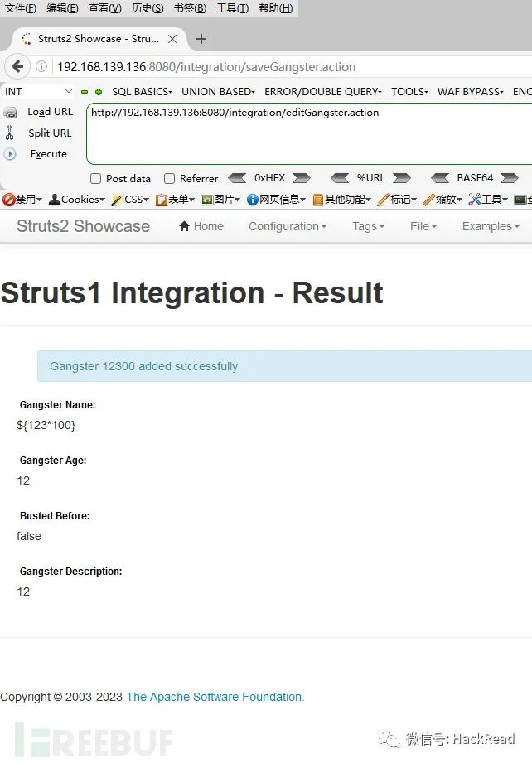Click left arrow beside %URL
532x763 pixels.
(x=340, y=178)
